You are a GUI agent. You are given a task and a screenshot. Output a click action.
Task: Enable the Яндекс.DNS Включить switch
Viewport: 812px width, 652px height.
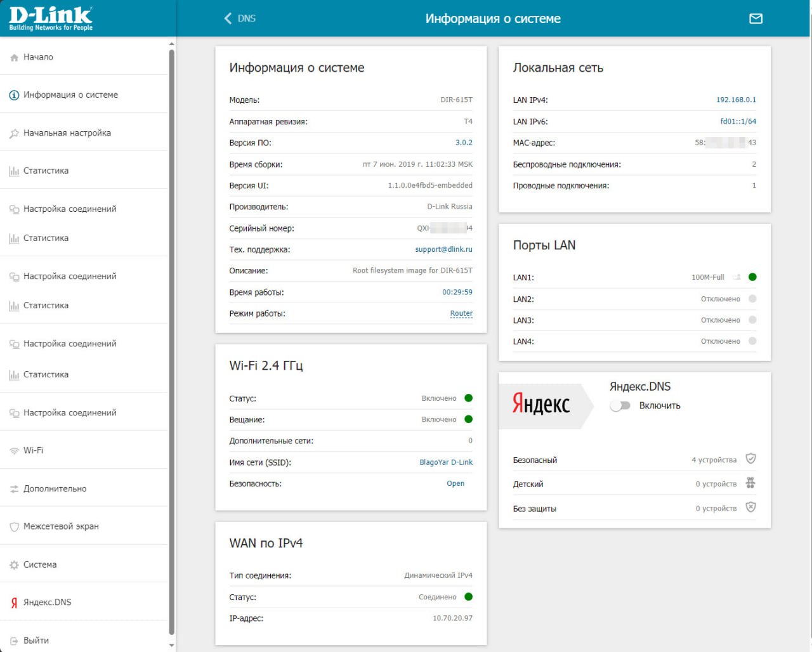pos(620,406)
